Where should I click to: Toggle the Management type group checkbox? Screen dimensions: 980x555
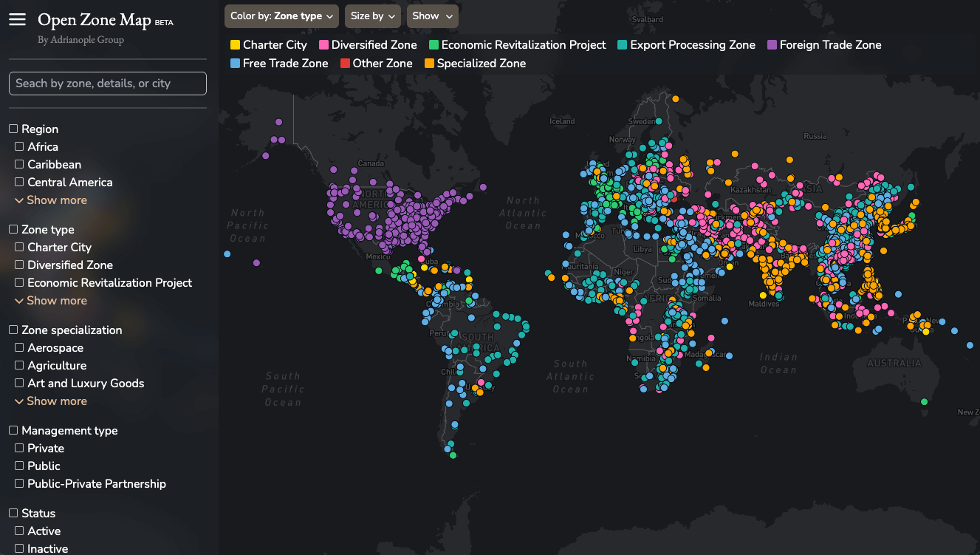pos(13,431)
